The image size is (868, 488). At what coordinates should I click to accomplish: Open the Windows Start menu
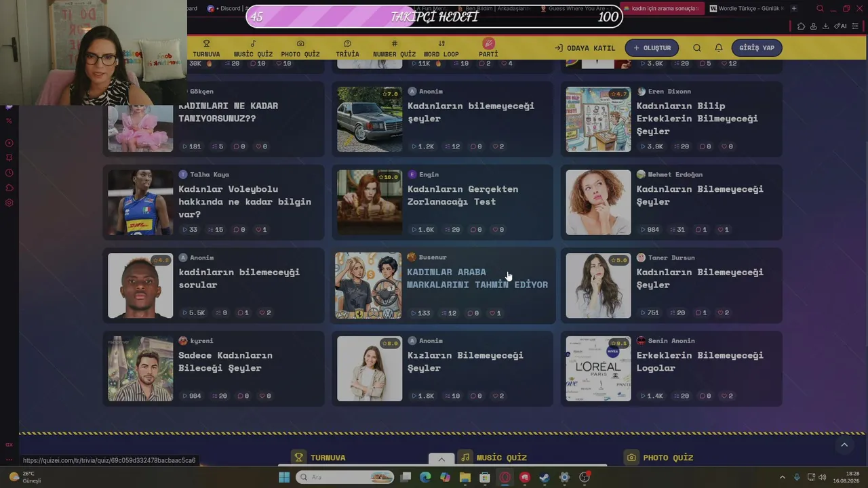coord(285,477)
